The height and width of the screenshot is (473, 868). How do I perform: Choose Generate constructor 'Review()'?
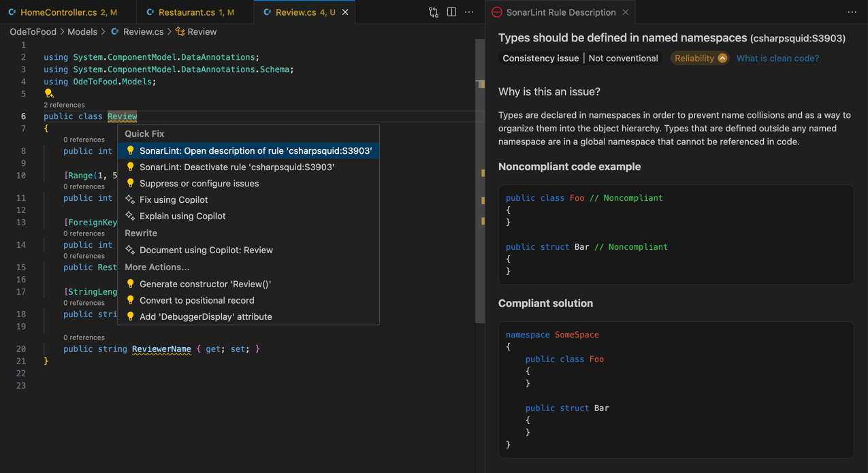(205, 284)
